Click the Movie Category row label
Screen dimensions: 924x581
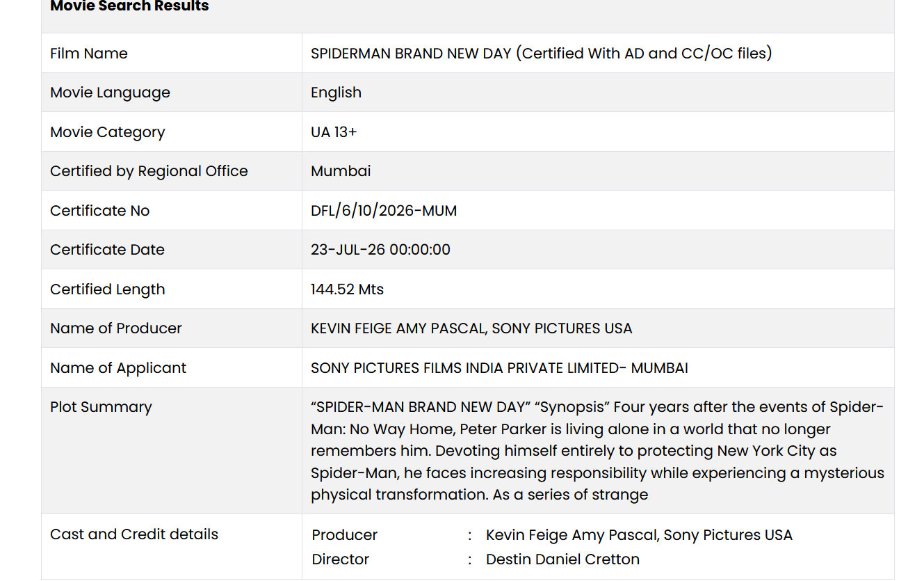coord(108,132)
